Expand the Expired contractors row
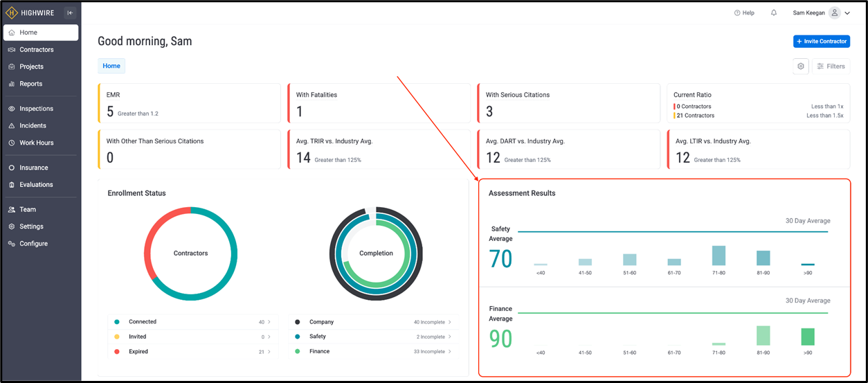Image resolution: width=868 pixels, height=383 pixels. click(191, 352)
